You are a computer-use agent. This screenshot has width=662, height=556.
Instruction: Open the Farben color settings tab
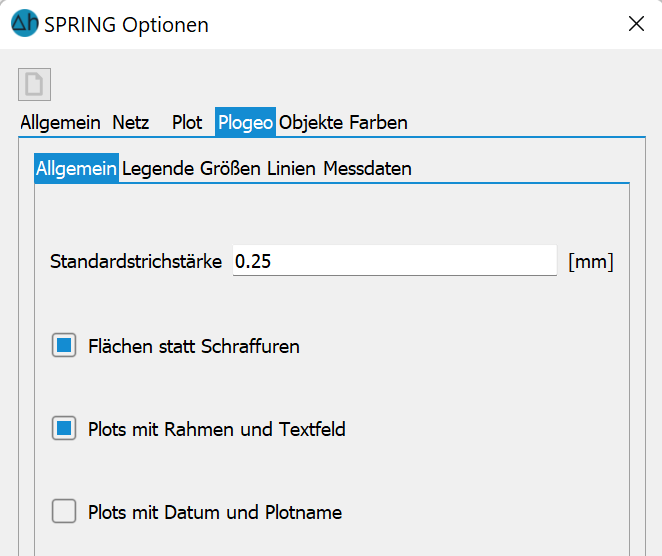378,122
